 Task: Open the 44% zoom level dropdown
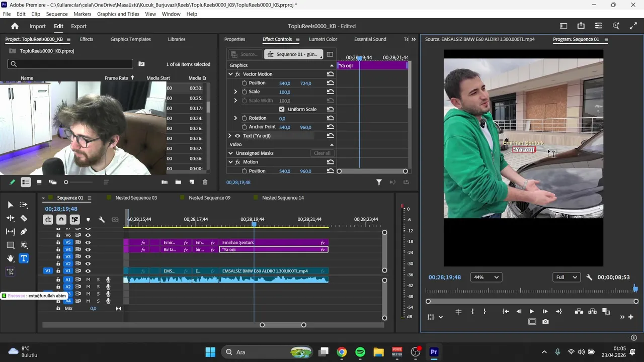[x=486, y=277]
